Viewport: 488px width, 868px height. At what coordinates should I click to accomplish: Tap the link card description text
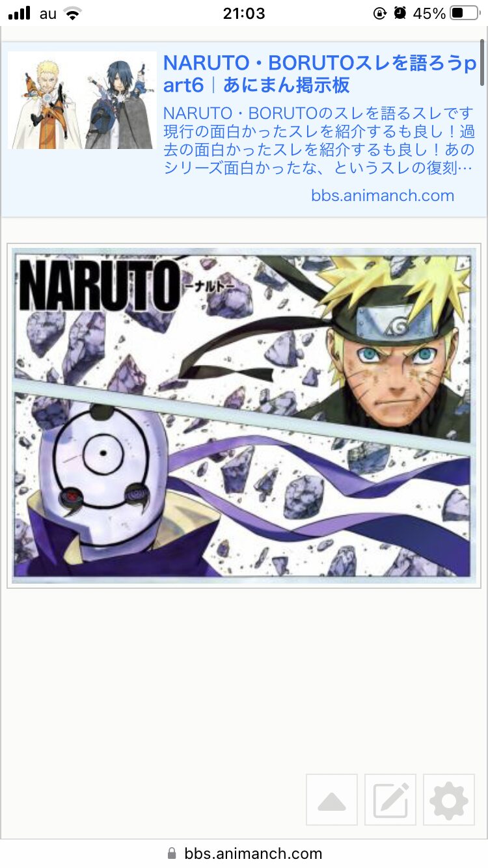coord(319,139)
